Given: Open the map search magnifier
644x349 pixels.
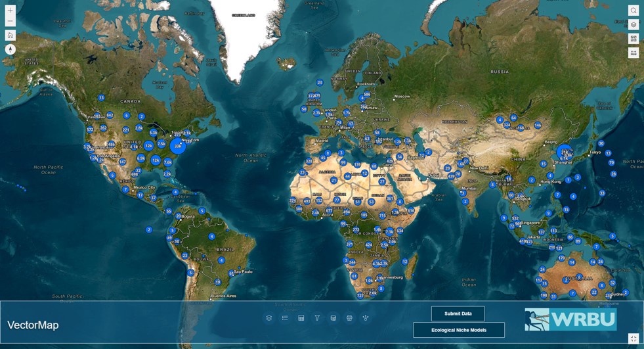Looking at the screenshot, I should click(633, 11).
